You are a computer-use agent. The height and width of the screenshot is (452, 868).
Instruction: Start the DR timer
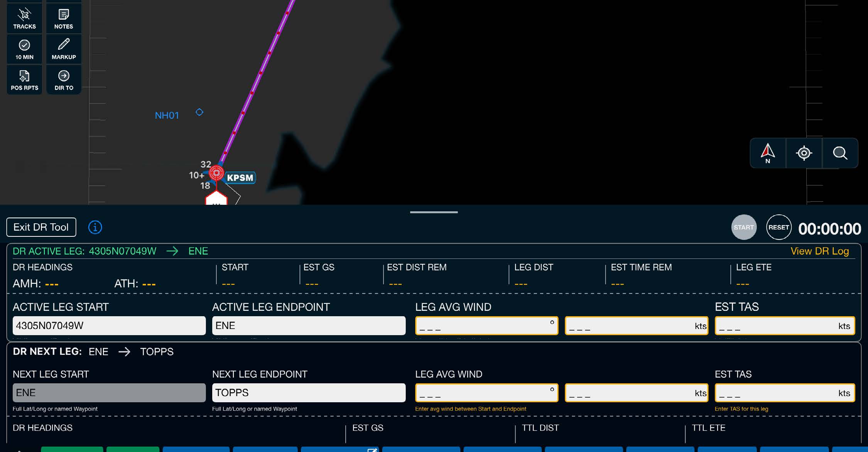pos(744,227)
